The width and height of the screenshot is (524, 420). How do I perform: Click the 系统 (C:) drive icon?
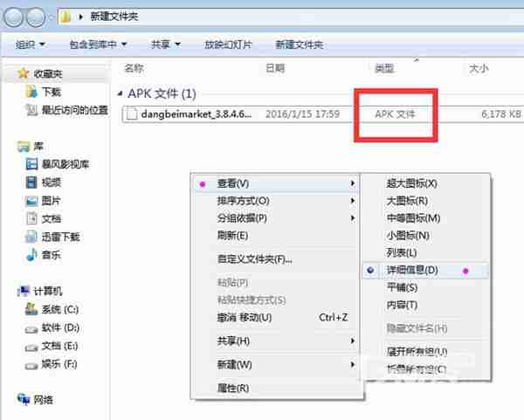pyautogui.click(x=31, y=309)
